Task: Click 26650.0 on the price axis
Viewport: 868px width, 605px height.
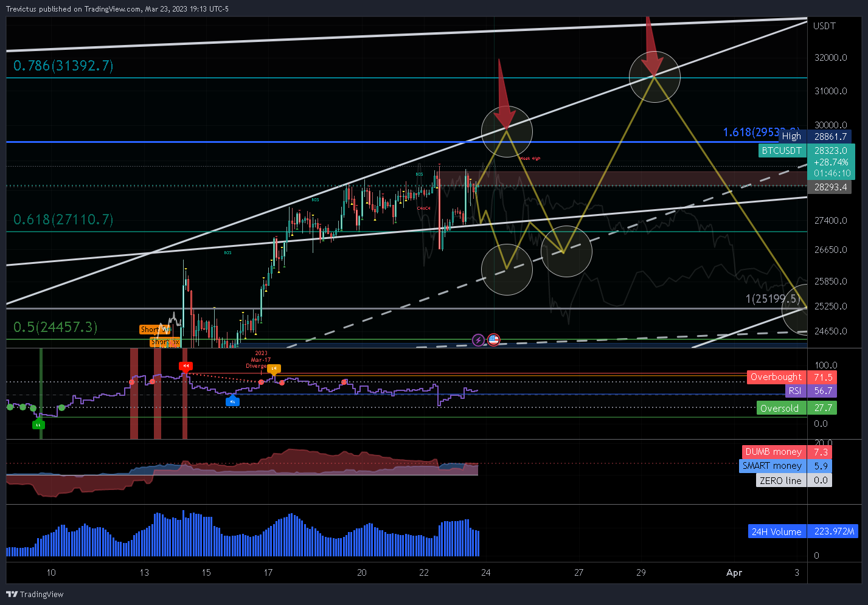Action: pyautogui.click(x=830, y=250)
